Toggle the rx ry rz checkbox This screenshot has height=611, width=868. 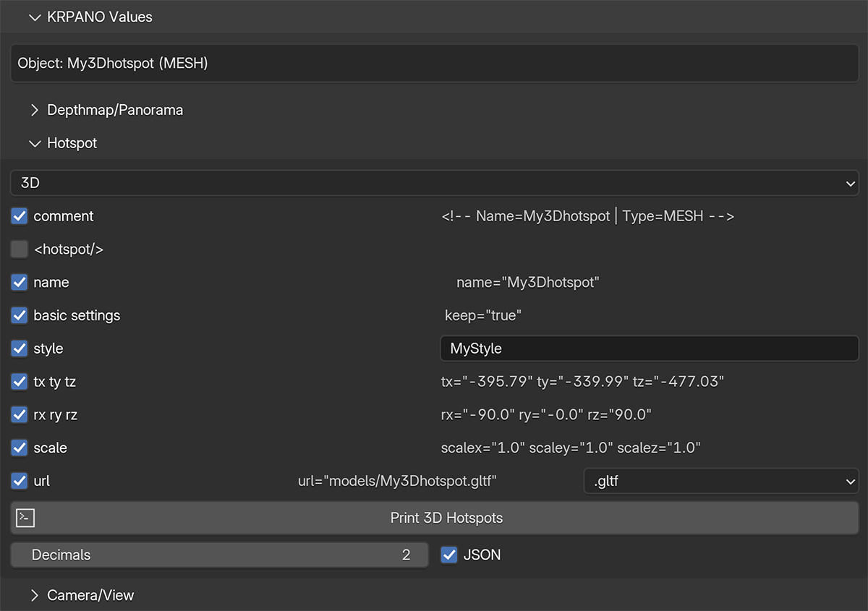coord(20,415)
